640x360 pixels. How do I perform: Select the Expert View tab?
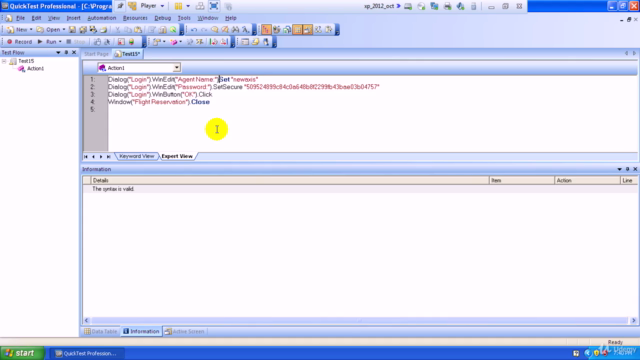click(177, 156)
